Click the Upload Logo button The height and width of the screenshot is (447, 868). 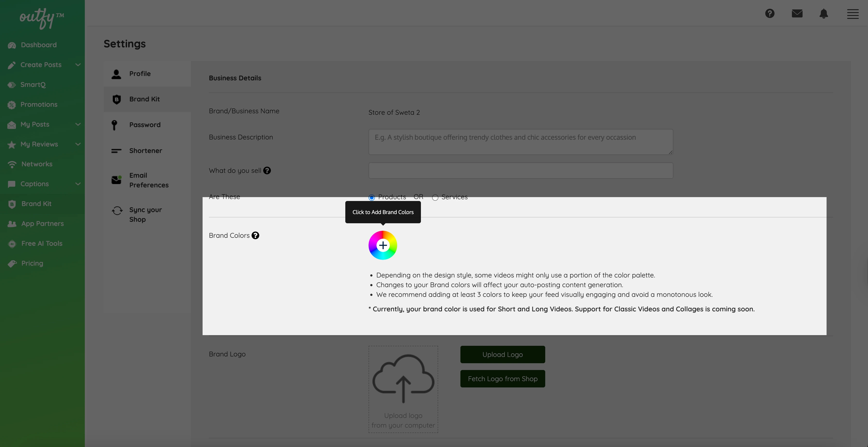(x=502, y=355)
